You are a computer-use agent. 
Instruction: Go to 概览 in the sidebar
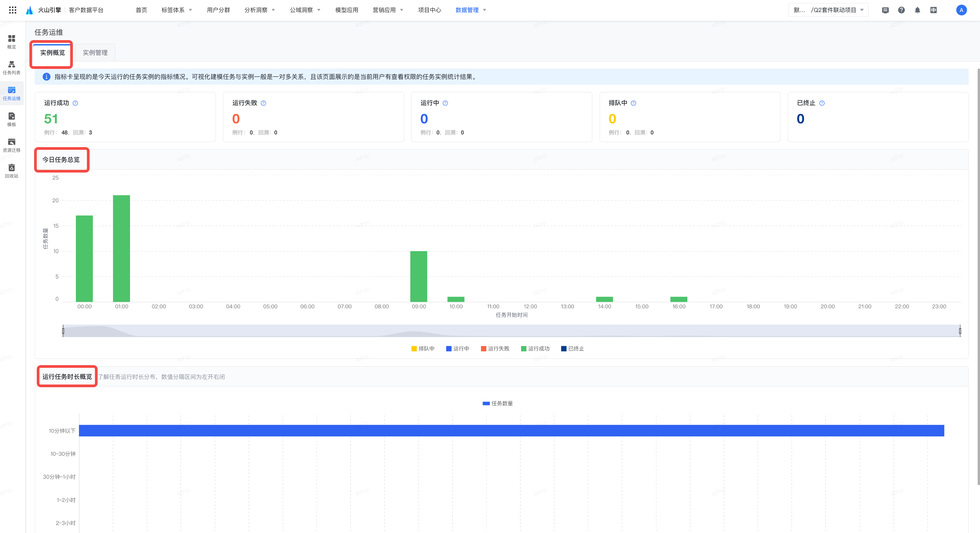point(12,42)
